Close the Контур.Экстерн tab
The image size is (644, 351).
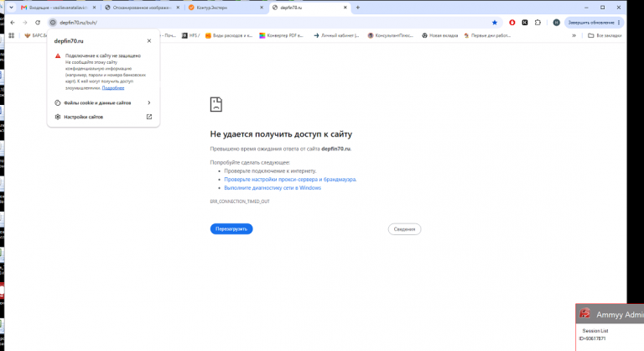[x=262, y=8]
